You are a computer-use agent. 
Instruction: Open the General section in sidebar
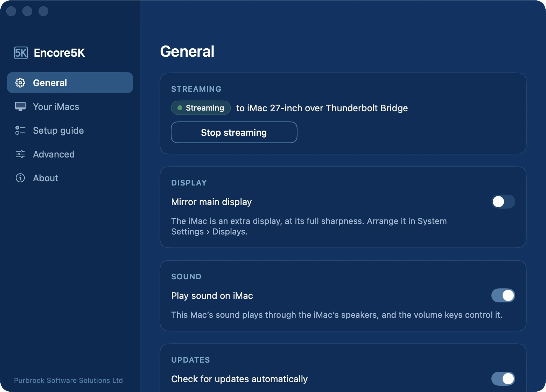[x=70, y=83]
